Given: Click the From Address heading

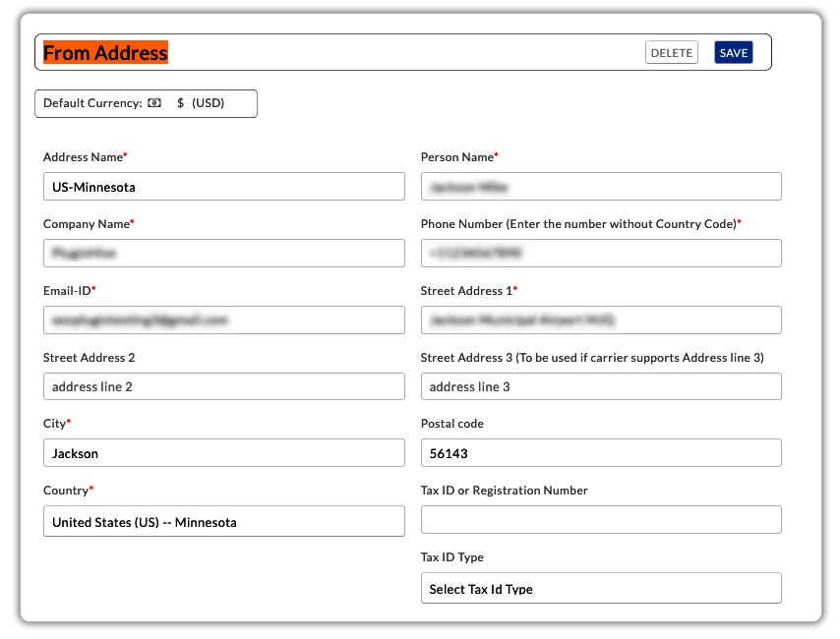Looking at the screenshot, I should (x=105, y=52).
